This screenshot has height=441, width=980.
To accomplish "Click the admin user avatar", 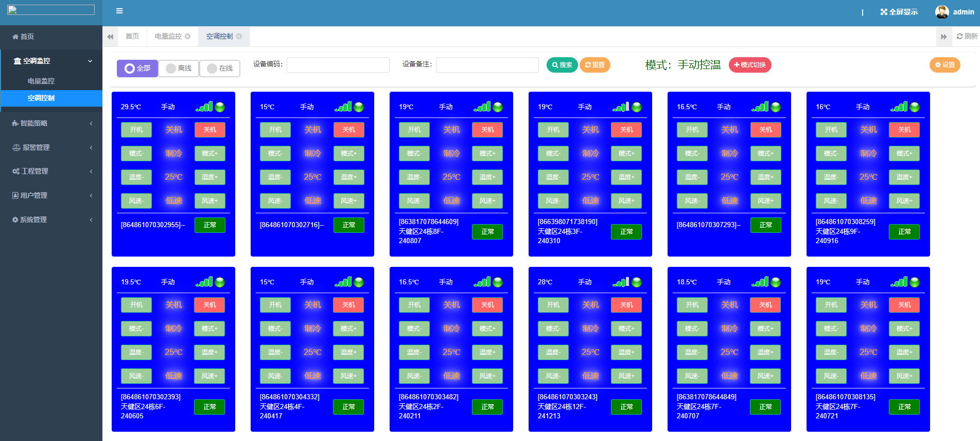I will 942,12.
